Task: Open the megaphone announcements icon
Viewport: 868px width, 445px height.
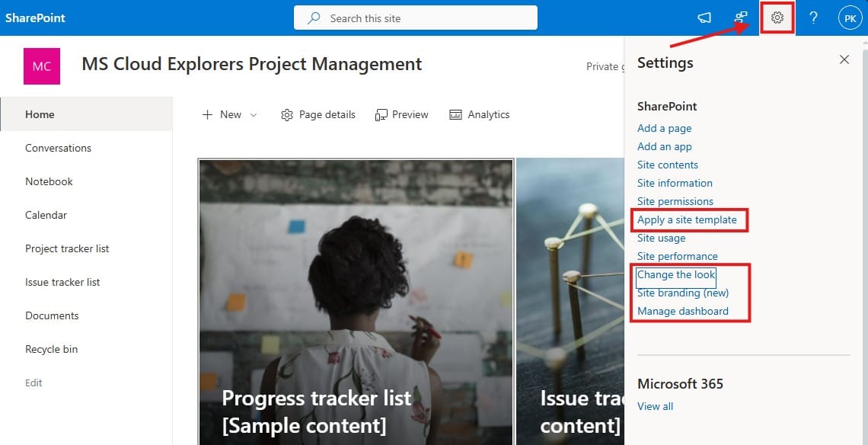Action: point(704,18)
